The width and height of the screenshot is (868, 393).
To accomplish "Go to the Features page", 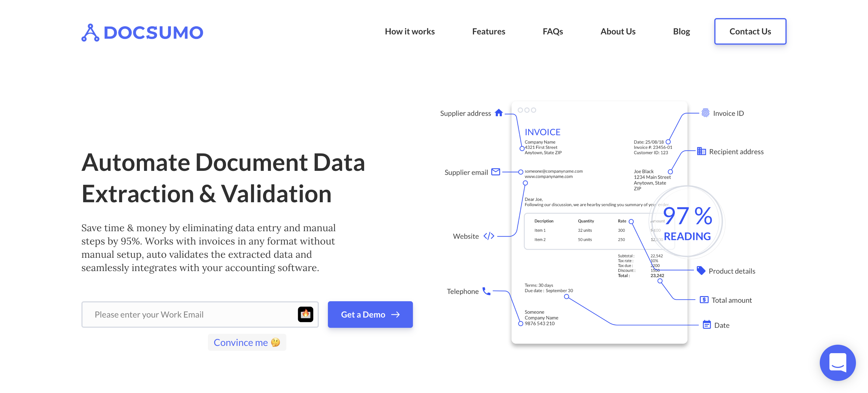I will (488, 31).
